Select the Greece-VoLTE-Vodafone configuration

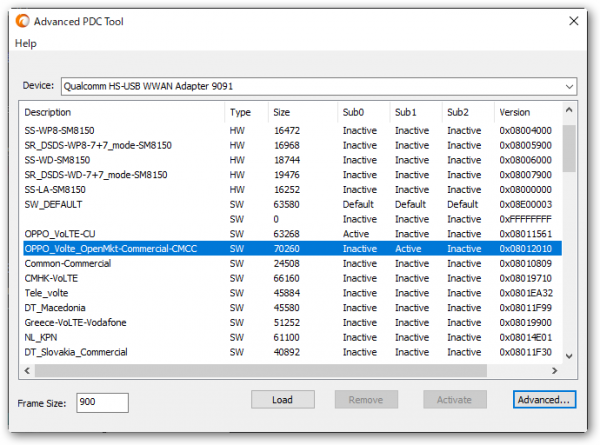(x=292, y=323)
